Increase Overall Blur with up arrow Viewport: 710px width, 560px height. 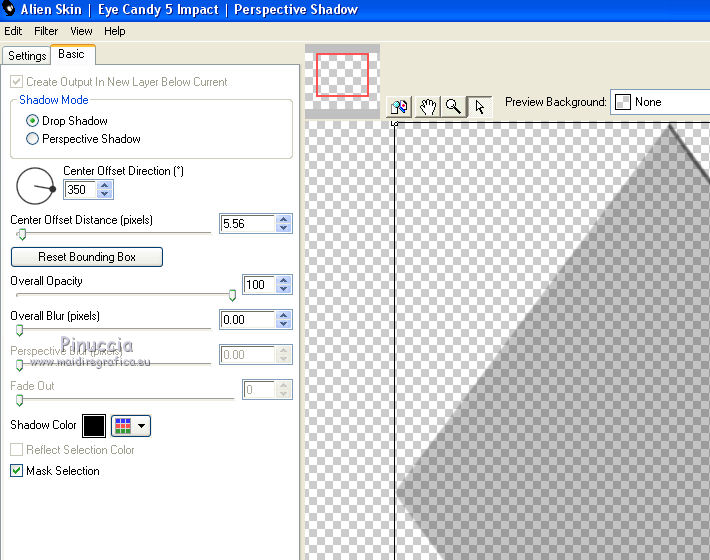pyautogui.click(x=284, y=316)
